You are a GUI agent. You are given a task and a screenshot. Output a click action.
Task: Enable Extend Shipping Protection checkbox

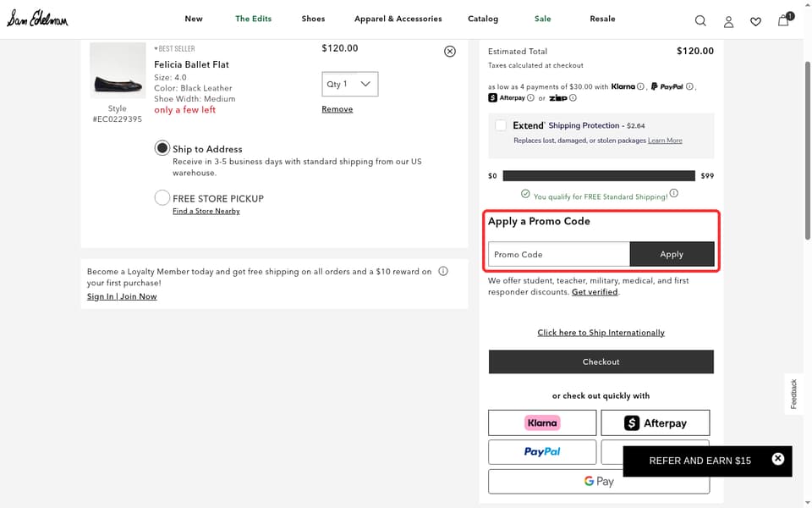pyautogui.click(x=500, y=125)
